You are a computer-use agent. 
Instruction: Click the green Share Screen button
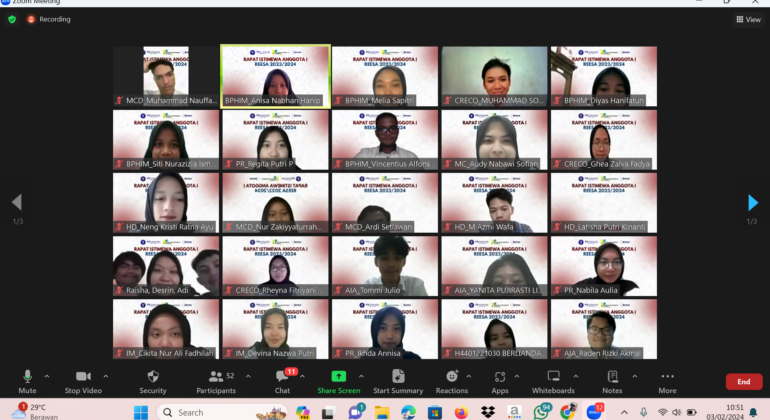(339, 382)
